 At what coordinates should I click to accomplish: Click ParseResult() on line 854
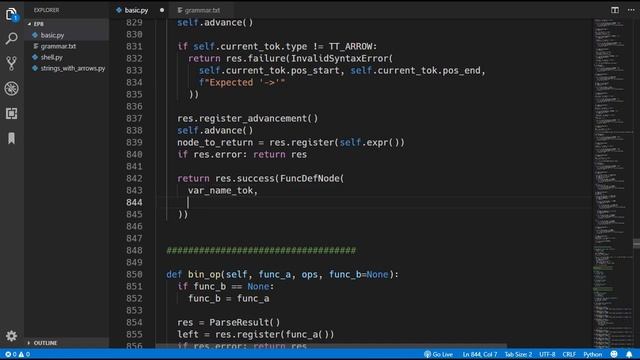(245, 322)
